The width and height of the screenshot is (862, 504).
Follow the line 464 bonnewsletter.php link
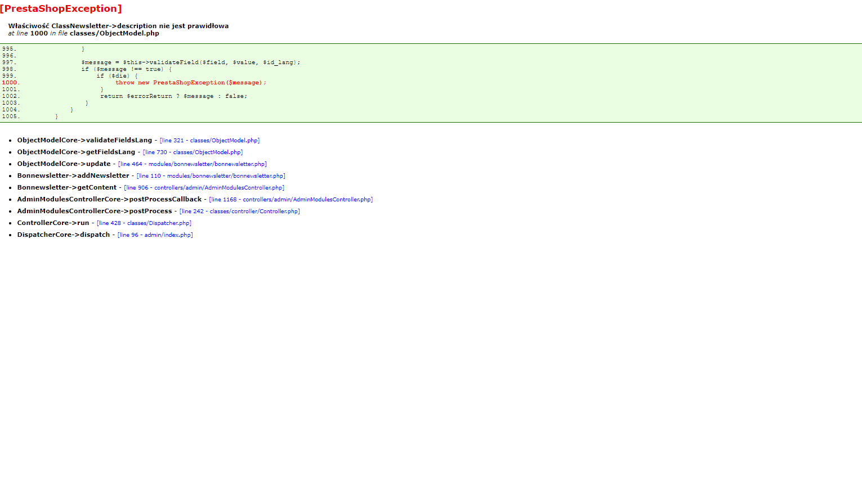tap(192, 164)
